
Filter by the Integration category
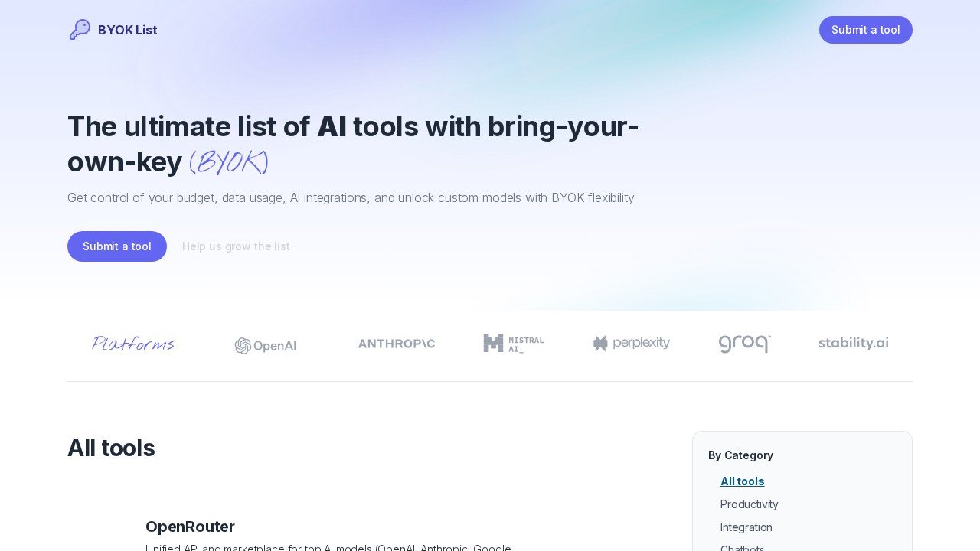click(x=746, y=527)
